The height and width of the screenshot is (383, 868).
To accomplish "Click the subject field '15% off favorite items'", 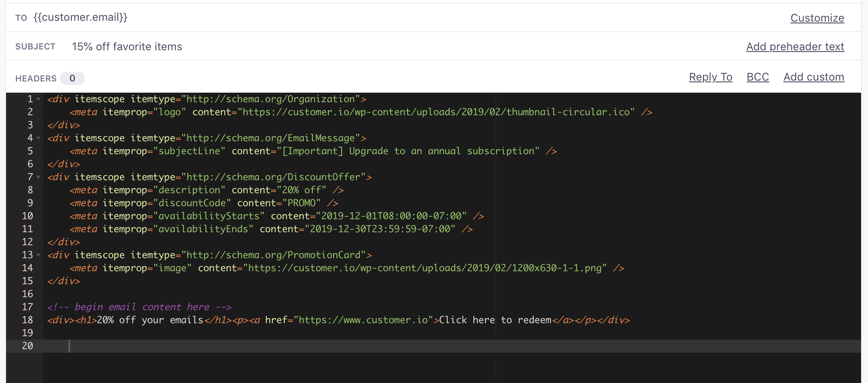I will (127, 47).
